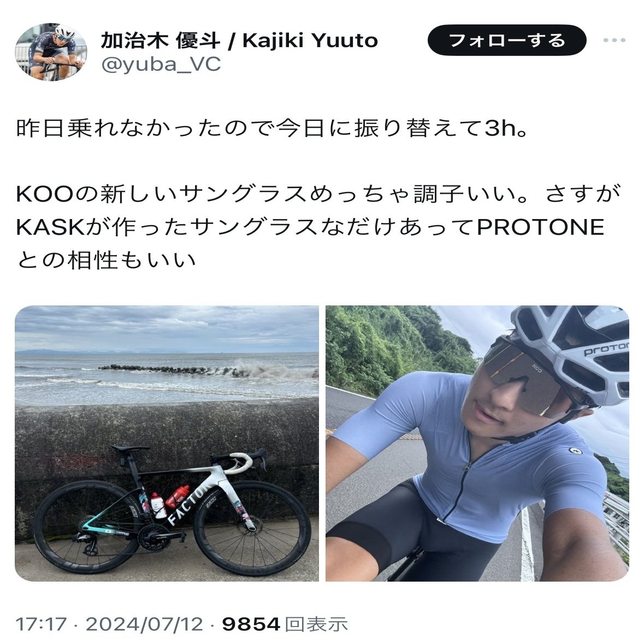
Task: Open the Factor bike photo by the sea
Action: (x=167, y=443)
